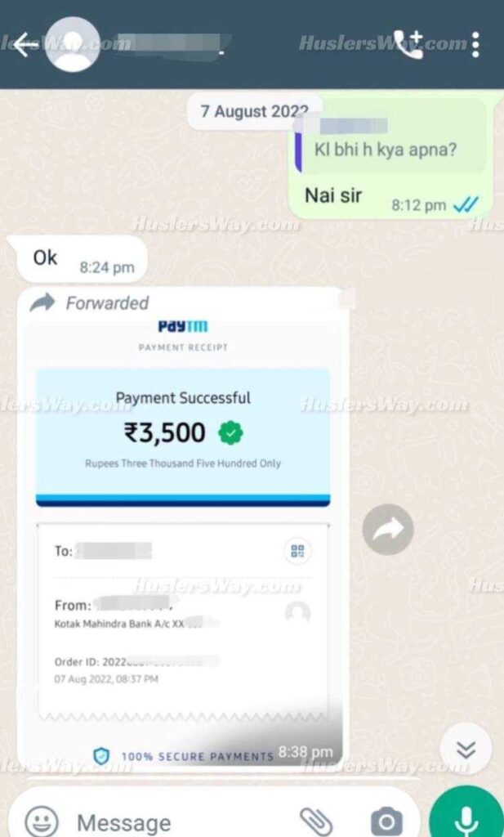Start a call with the phone icon
Screen dimensions: 504x837
[x=408, y=44]
